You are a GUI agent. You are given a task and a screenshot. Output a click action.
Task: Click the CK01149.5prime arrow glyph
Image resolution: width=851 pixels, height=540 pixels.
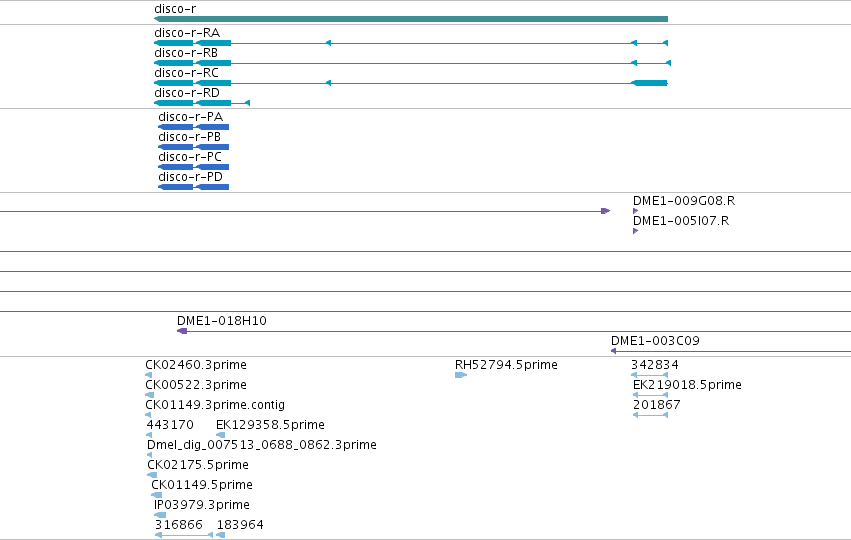[156, 495]
